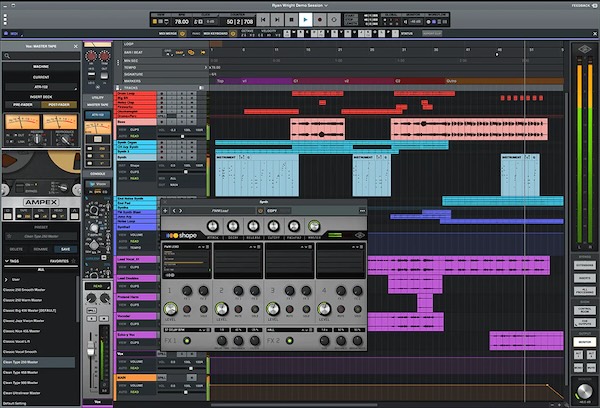Click the Master knob in Shape
Image resolution: width=600 pixels, height=408 pixels.
click(x=314, y=226)
